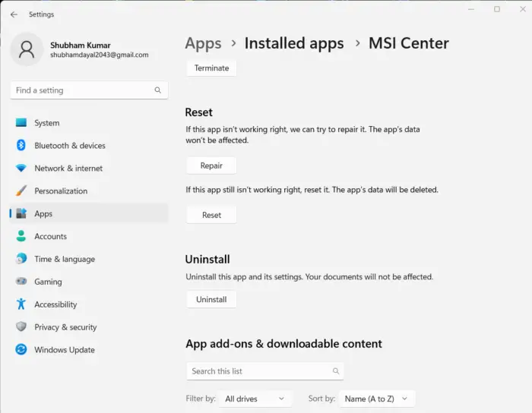Select Apps in the sidebar
The image size is (532, 413).
pos(89,213)
